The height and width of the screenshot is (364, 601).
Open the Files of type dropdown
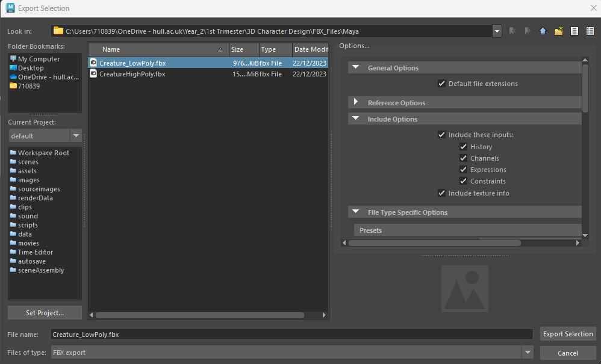[528, 353]
